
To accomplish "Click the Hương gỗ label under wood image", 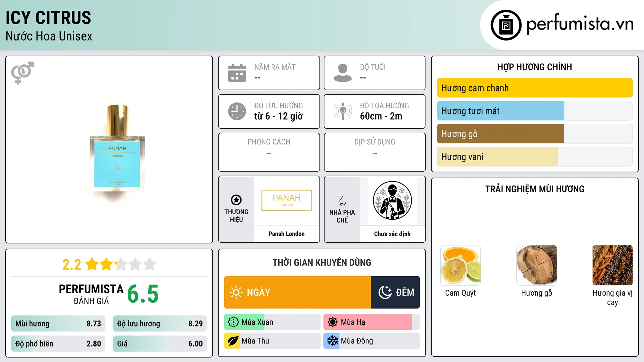I will click(x=536, y=293).
